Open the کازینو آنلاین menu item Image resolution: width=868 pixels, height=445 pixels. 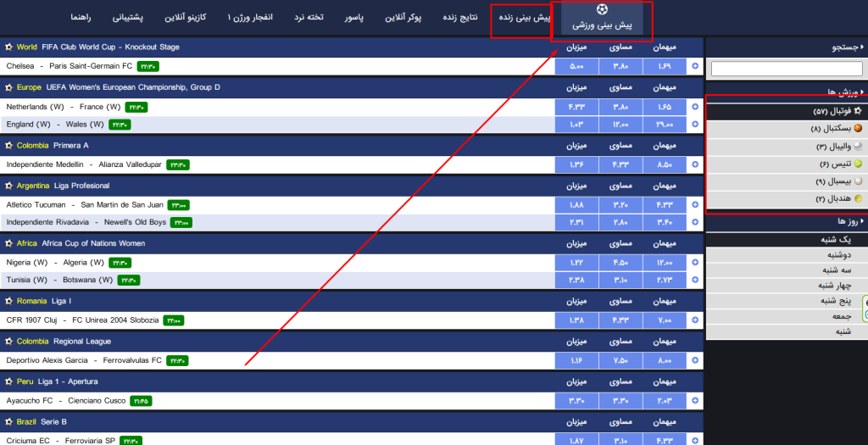(x=185, y=18)
